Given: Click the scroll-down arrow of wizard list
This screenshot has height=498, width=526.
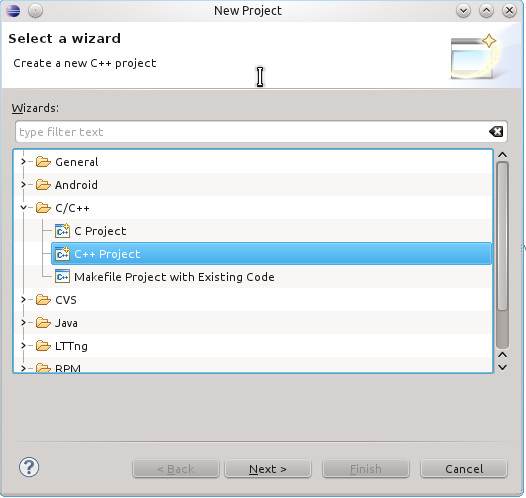Looking at the screenshot, I should (x=503, y=367).
